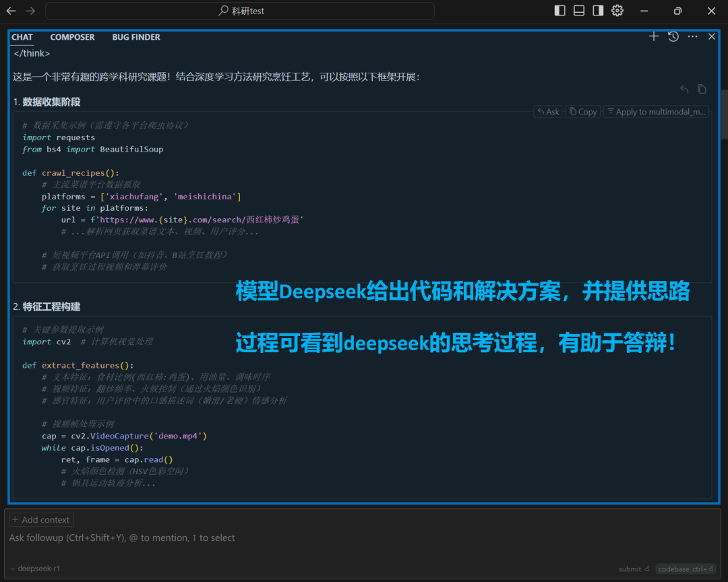Viewport: 728px width, 582px height.
Task: Minimize the window
Action: 644,11
